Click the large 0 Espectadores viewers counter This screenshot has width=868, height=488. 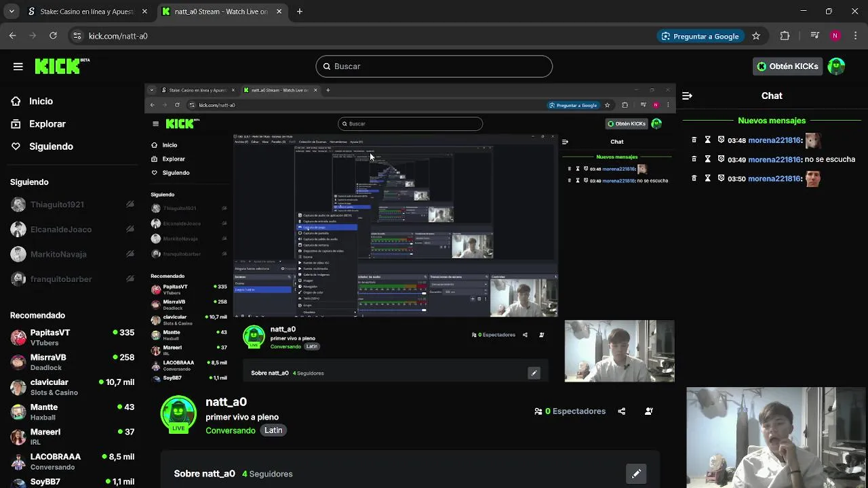pos(570,411)
